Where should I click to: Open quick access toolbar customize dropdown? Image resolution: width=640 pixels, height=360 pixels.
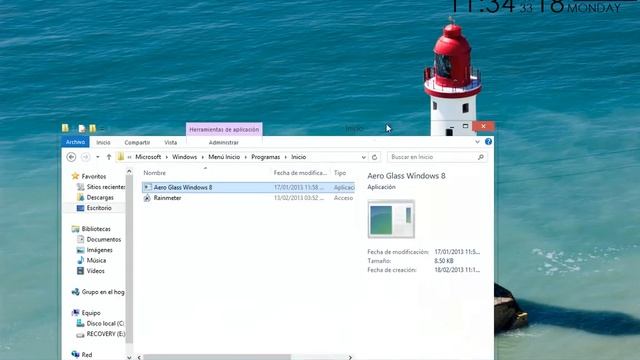click(x=102, y=129)
